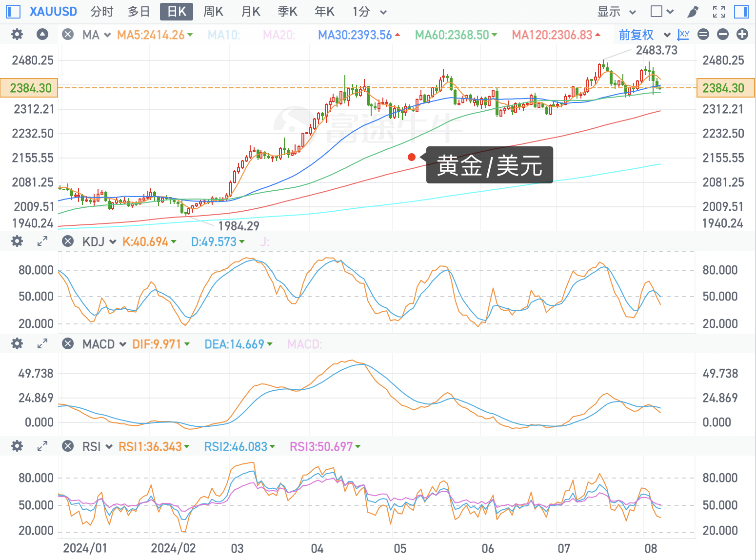The image size is (756, 560).
Task: Click the RSI1 value label
Action: (154, 446)
